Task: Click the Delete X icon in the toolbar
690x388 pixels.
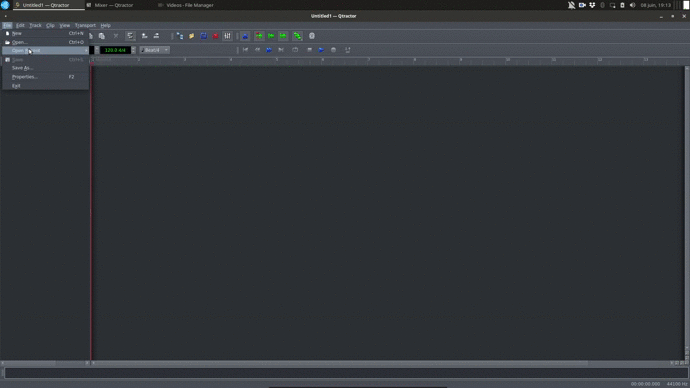Action: pyautogui.click(x=116, y=36)
